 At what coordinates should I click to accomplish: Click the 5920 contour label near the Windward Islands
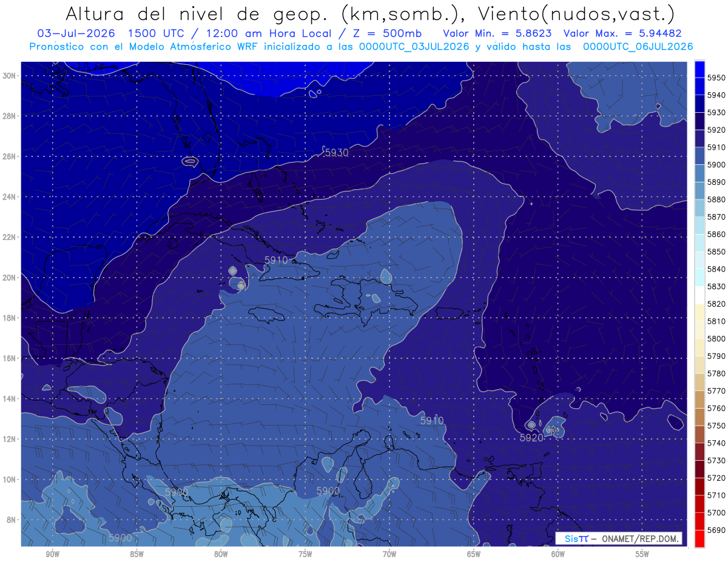(531, 437)
